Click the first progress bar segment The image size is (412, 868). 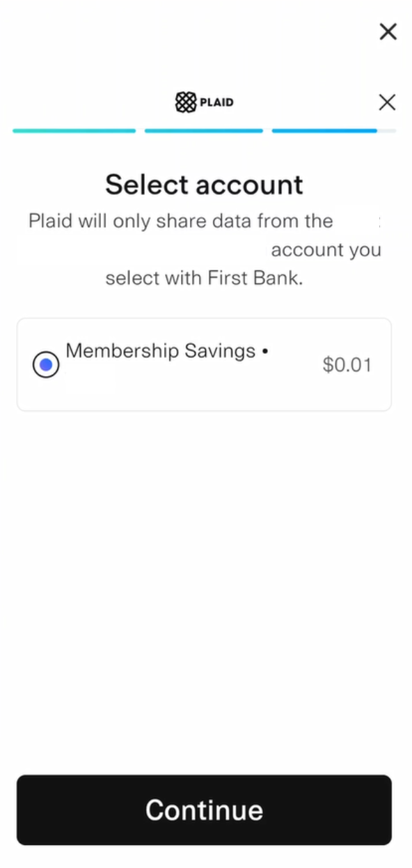click(x=74, y=130)
